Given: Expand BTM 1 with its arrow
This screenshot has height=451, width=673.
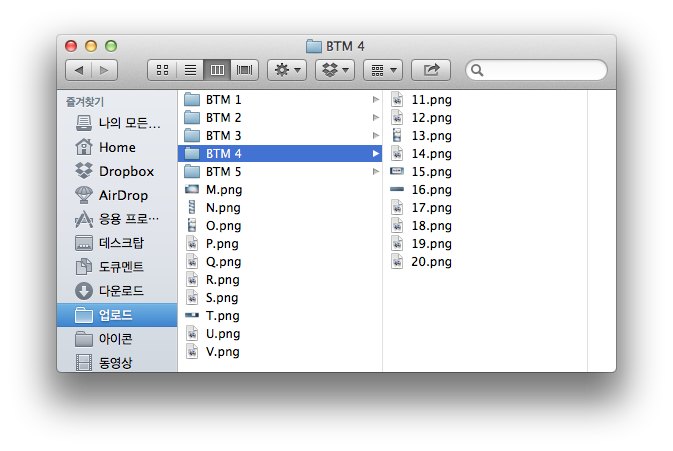Looking at the screenshot, I should pyautogui.click(x=376, y=100).
